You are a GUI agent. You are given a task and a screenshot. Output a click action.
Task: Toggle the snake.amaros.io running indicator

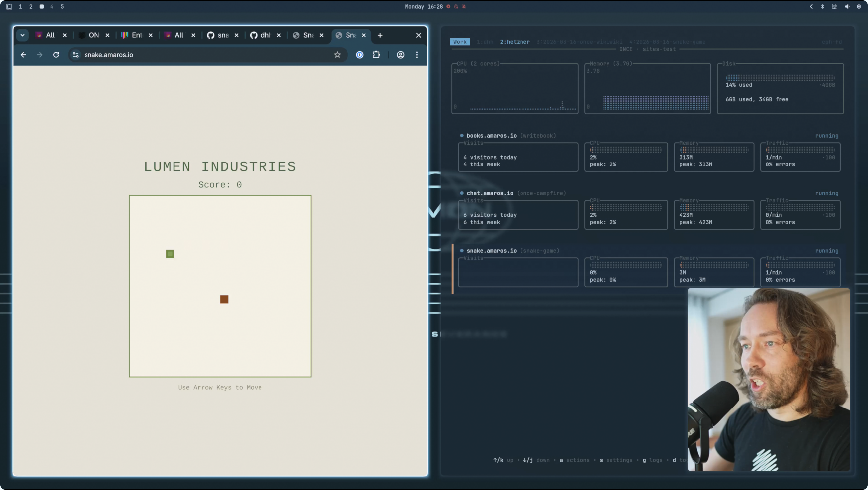click(461, 251)
